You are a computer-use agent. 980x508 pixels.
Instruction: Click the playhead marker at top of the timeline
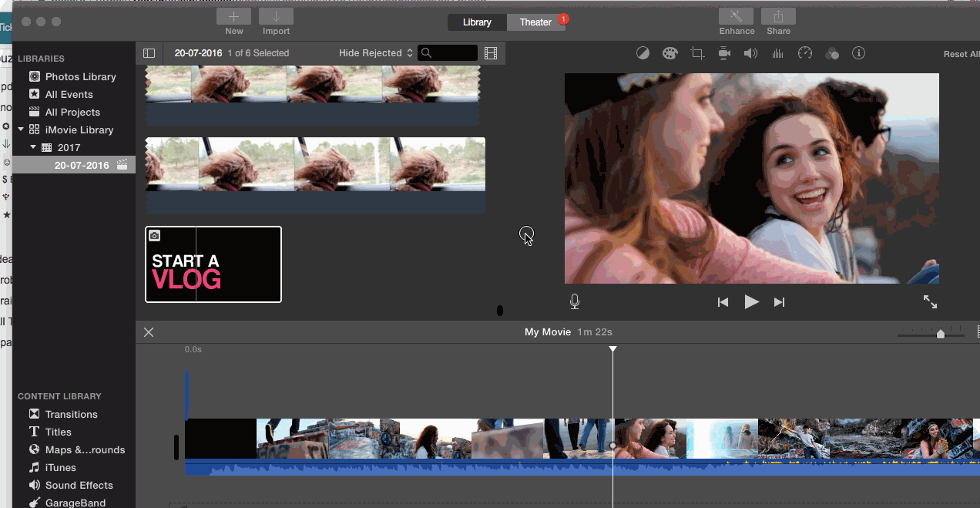pos(613,349)
